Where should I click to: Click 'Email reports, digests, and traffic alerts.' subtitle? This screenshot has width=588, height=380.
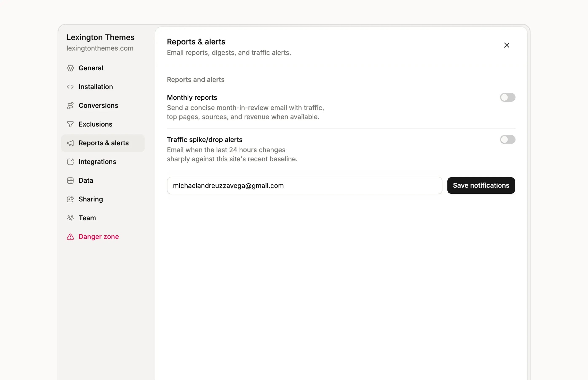(x=229, y=53)
